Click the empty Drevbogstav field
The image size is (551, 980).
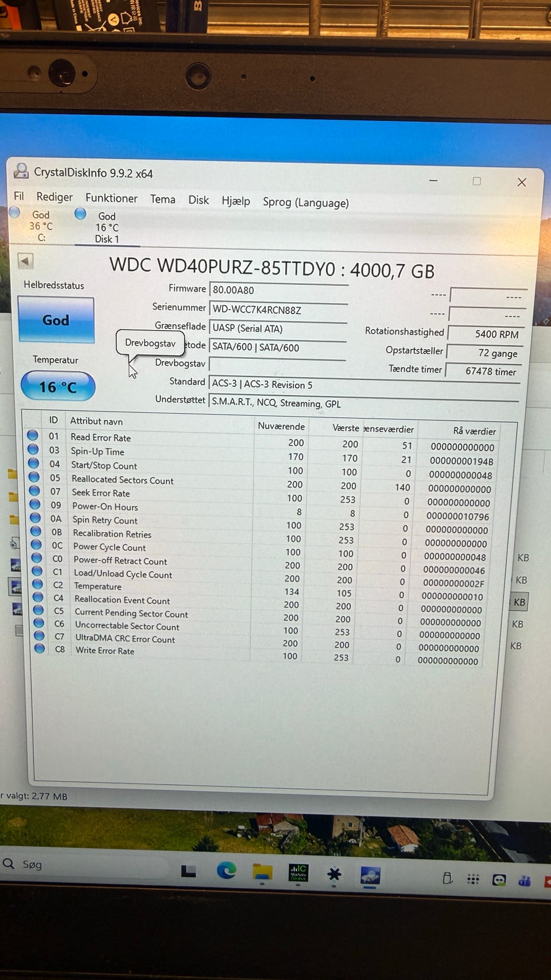point(277,365)
